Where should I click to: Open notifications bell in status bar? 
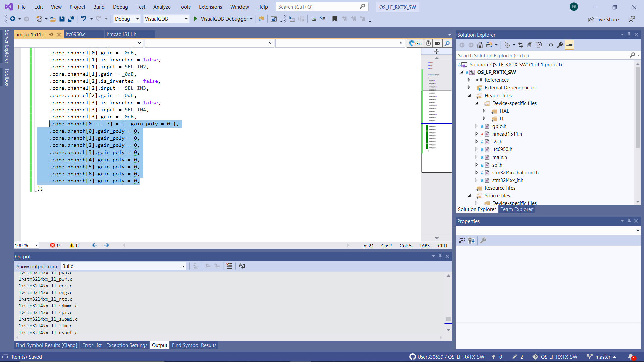coord(631,357)
